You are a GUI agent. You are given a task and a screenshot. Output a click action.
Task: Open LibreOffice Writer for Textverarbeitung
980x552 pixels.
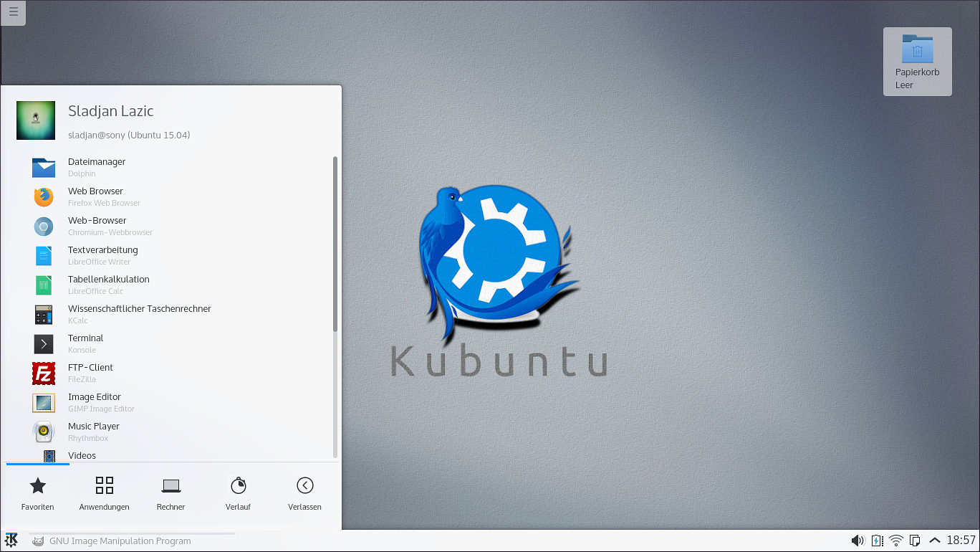(x=102, y=255)
